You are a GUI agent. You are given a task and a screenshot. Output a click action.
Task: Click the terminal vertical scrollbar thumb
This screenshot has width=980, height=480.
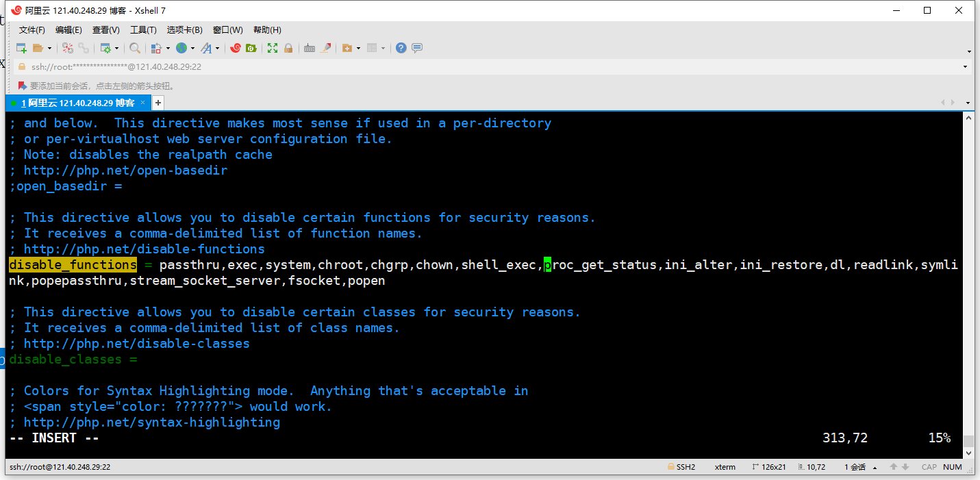click(x=968, y=441)
